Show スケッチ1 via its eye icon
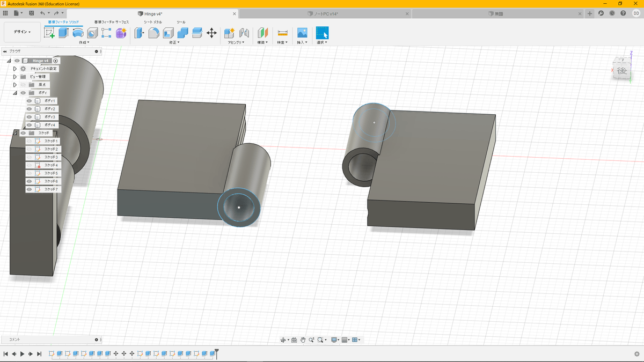The image size is (644, 362). pos(30,141)
